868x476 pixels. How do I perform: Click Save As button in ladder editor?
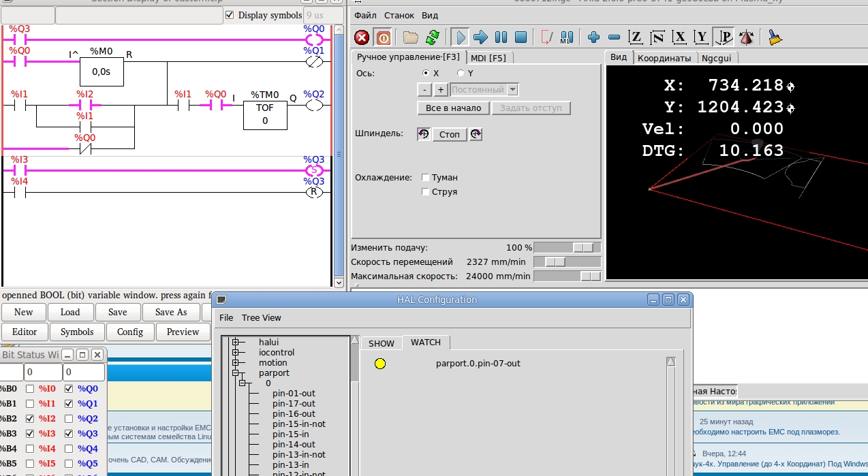coord(171,313)
